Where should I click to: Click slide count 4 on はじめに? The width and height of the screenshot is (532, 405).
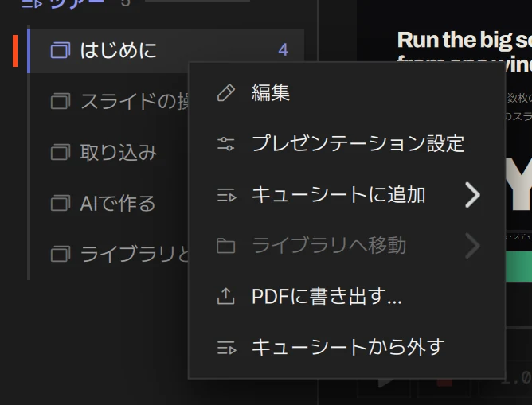click(283, 50)
